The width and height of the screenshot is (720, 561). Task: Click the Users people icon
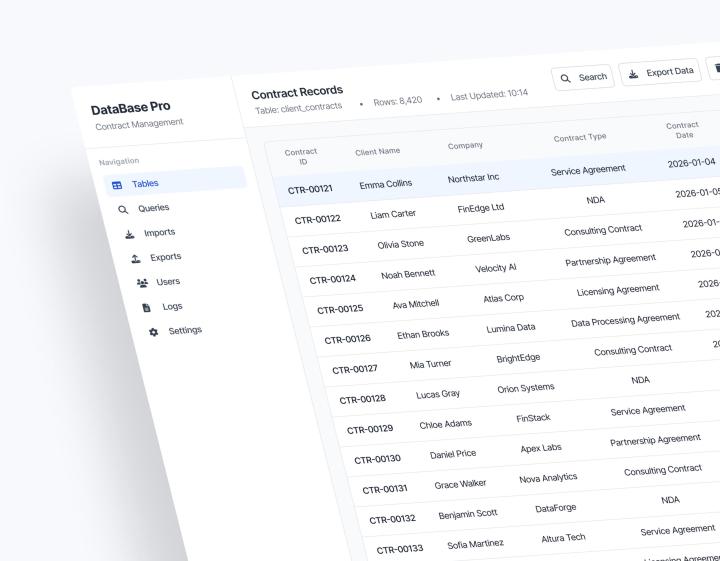(142, 283)
